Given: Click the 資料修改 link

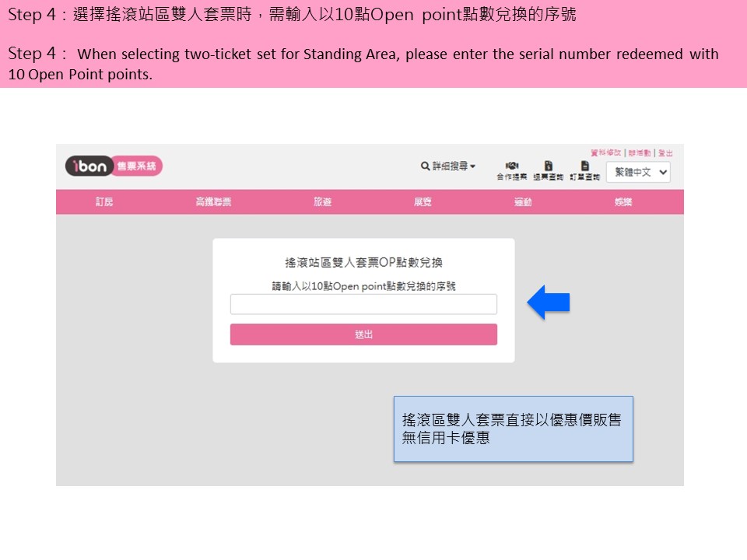Looking at the screenshot, I should pos(606,153).
